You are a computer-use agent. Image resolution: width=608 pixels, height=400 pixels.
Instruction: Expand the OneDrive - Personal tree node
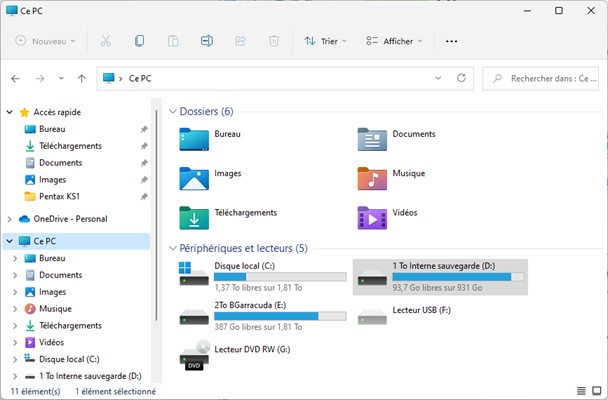coord(11,218)
